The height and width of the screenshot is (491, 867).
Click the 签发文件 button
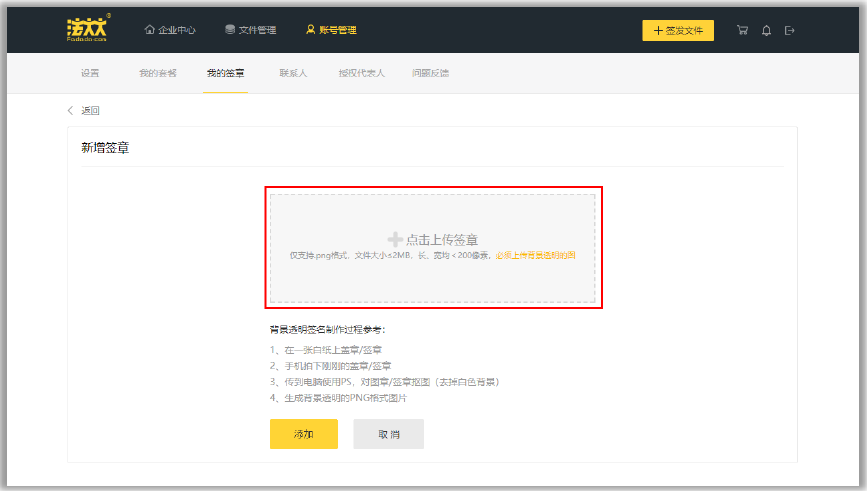tap(678, 30)
